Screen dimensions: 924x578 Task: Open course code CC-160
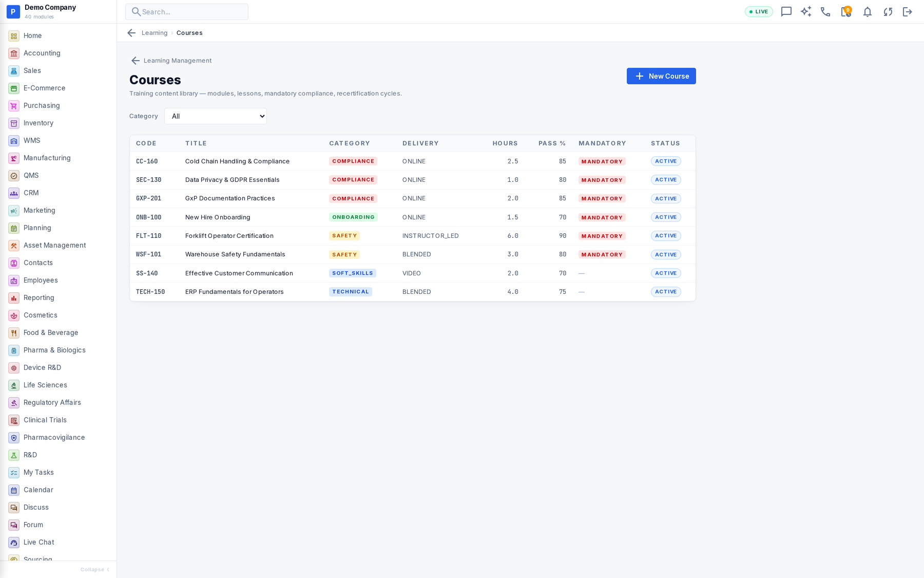coord(147,161)
